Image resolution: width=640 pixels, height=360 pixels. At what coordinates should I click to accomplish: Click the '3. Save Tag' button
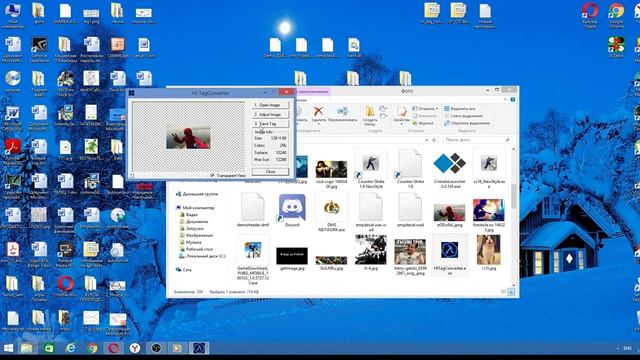[270, 123]
